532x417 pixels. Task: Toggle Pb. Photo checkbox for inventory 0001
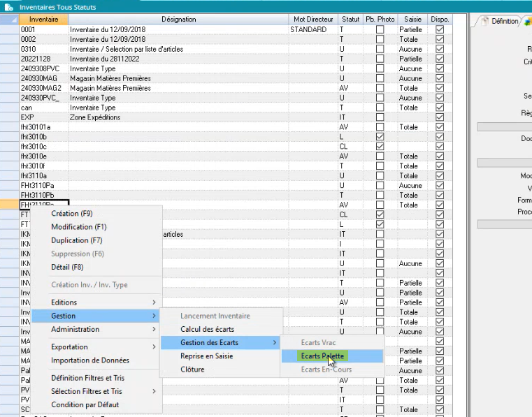[x=380, y=30]
